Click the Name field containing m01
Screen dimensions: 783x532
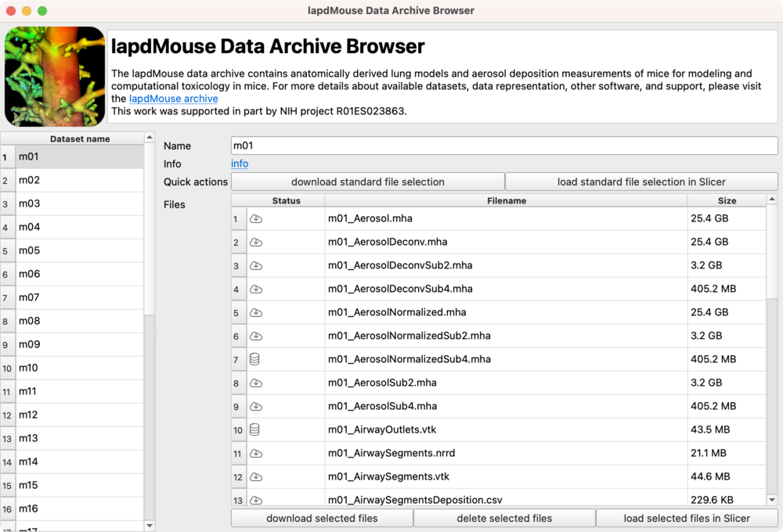tap(504, 146)
